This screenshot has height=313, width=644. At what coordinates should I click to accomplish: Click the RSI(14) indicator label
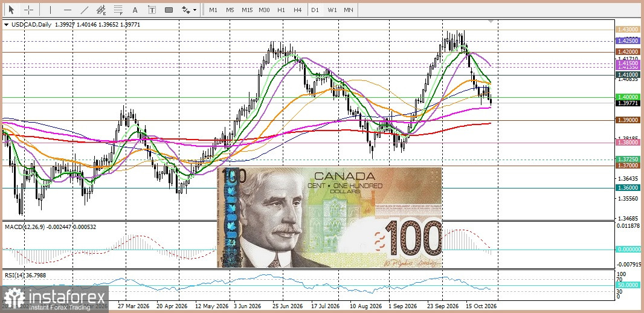point(15,275)
